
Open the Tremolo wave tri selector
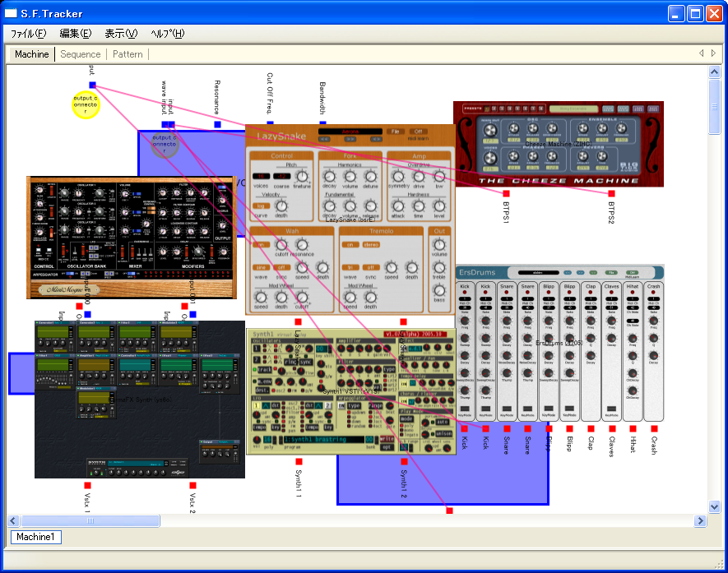(350, 267)
